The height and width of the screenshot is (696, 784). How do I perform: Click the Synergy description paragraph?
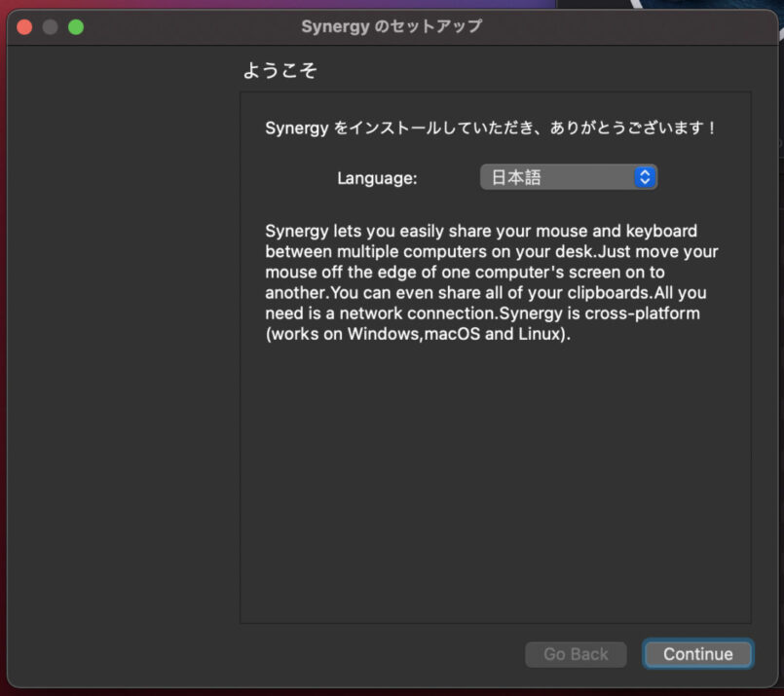492,282
